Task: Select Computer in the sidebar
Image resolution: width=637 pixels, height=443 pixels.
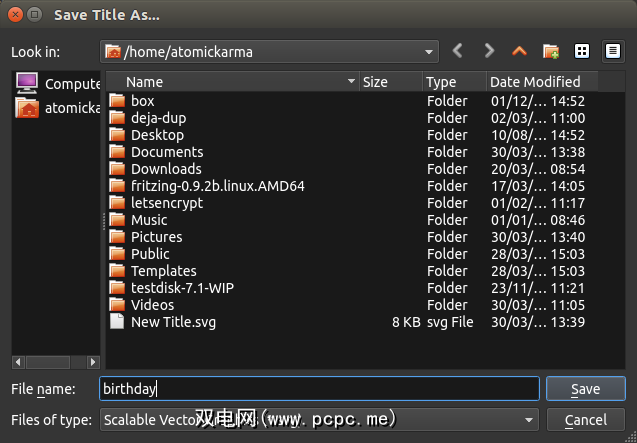Action: (58, 84)
